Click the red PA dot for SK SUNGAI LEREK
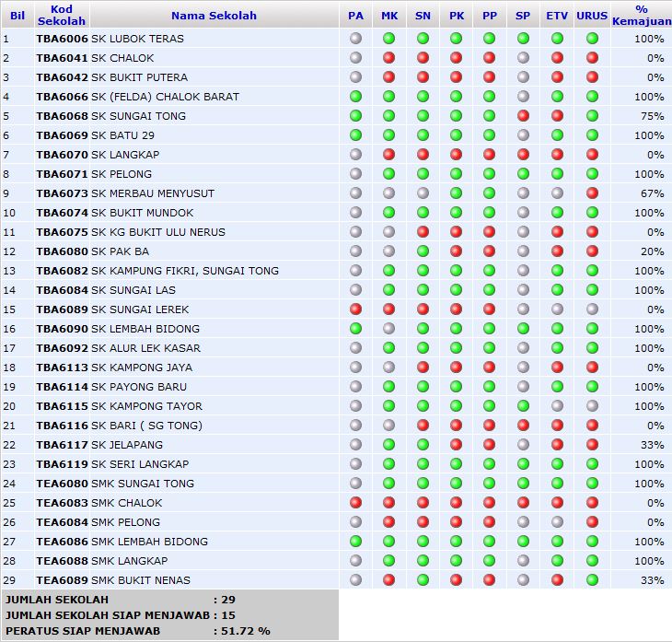The height and width of the screenshot is (642, 672). [x=355, y=309]
